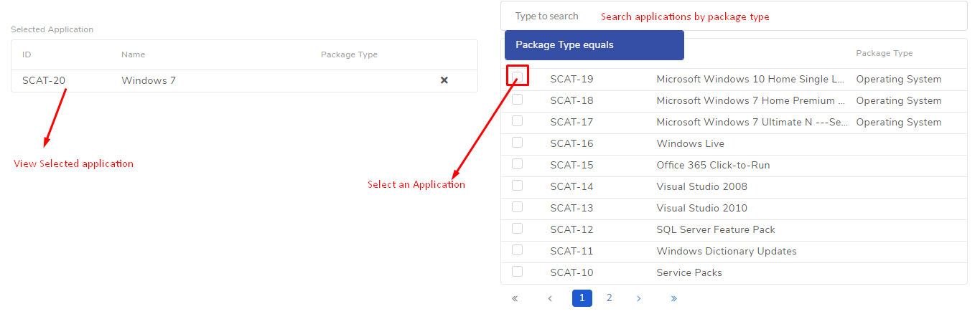Screen dimensions: 980x314
Task: Click the Type to search field
Action: [x=734, y=16]
